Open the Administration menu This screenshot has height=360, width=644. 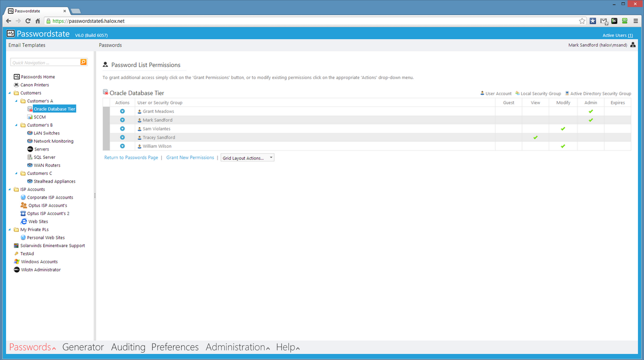[238, 347]
